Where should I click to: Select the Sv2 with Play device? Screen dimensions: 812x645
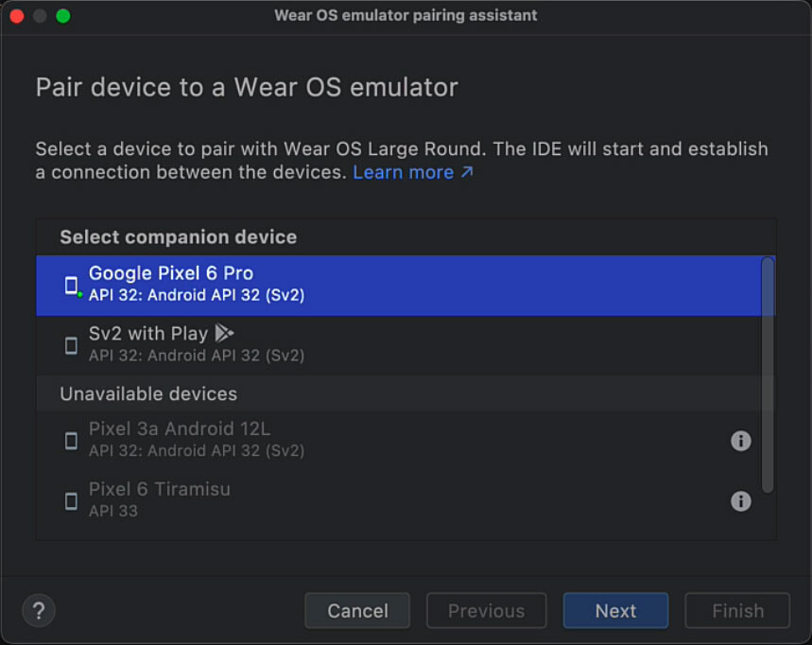[x=378, y=344]
